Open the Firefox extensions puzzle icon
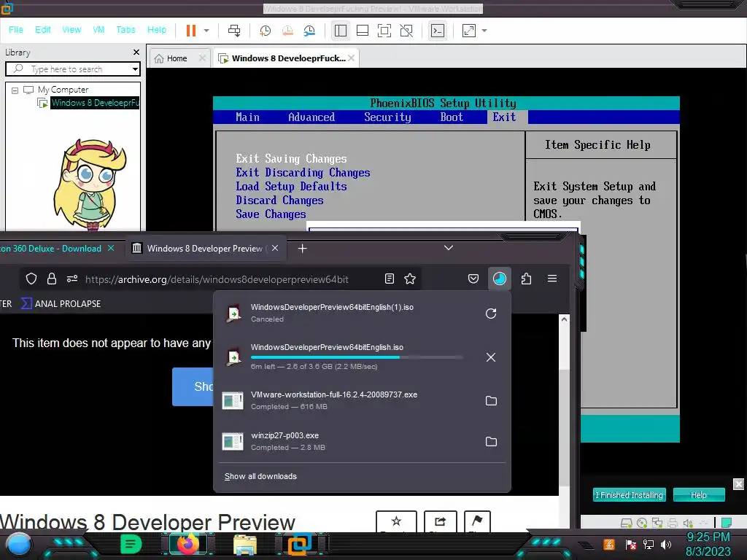This screenshot has height=560, width=747. (526, 279)
